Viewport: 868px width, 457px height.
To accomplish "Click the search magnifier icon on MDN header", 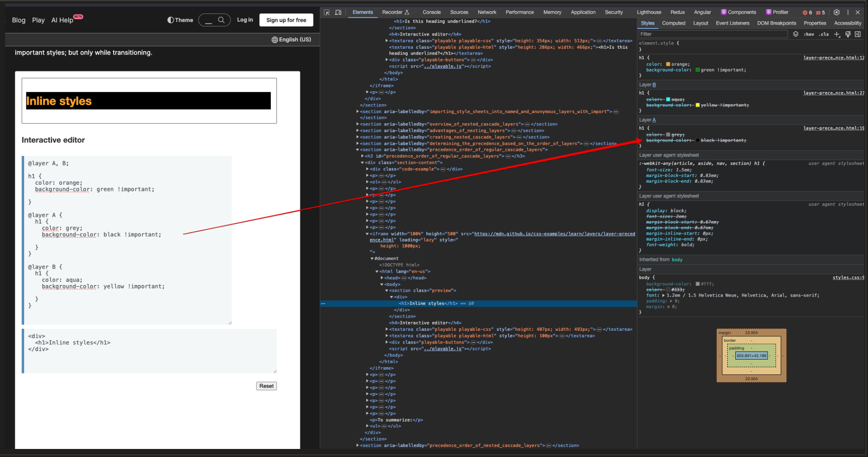I will click(x=221, y=20).
